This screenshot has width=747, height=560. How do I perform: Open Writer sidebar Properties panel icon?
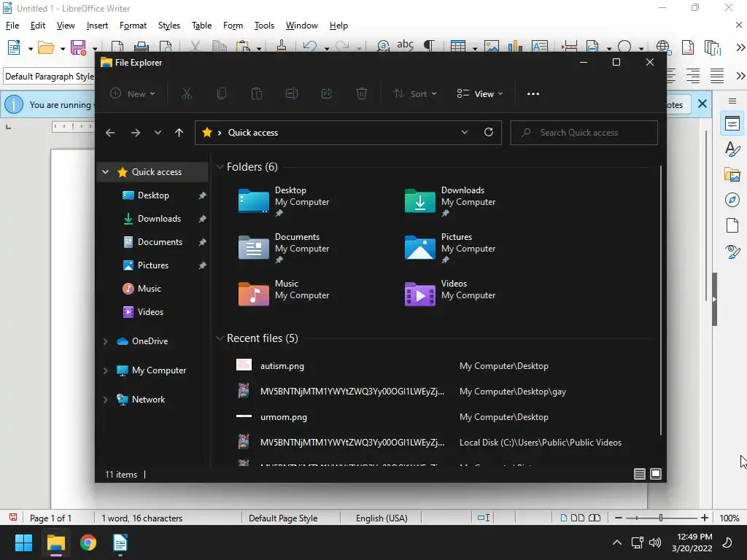pyautogui.click(x=732, y=124)
